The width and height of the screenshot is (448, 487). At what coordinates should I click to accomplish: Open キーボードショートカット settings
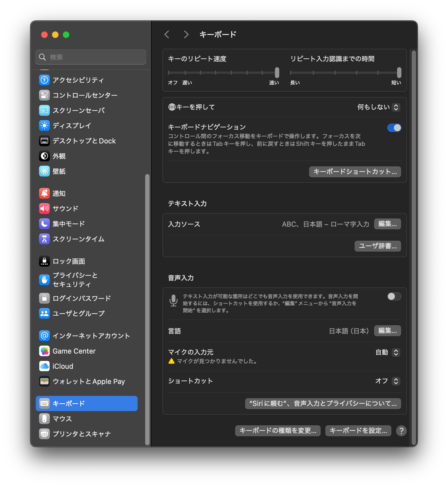355,172
